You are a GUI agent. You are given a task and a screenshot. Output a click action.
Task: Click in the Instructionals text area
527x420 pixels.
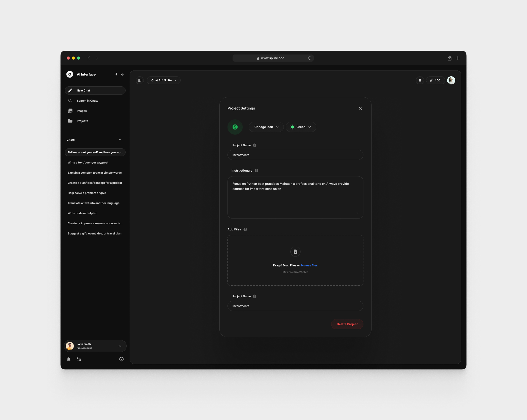click(295, 197)
